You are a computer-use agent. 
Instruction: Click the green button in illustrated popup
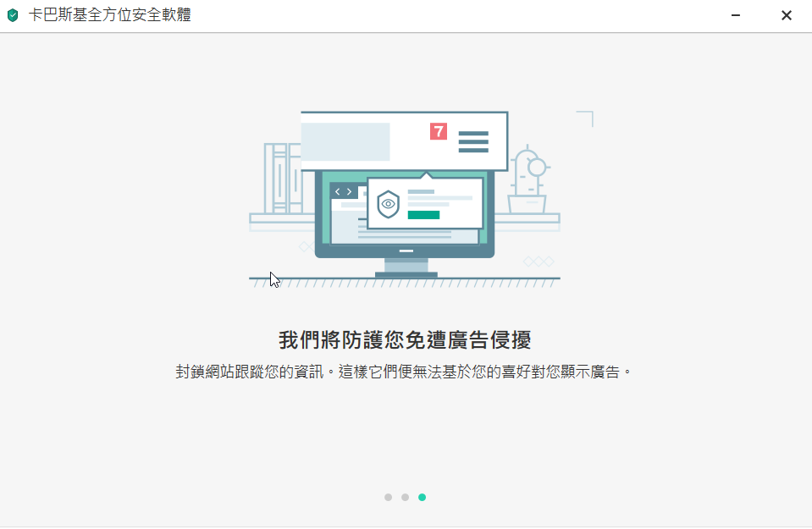pos(423,215)
